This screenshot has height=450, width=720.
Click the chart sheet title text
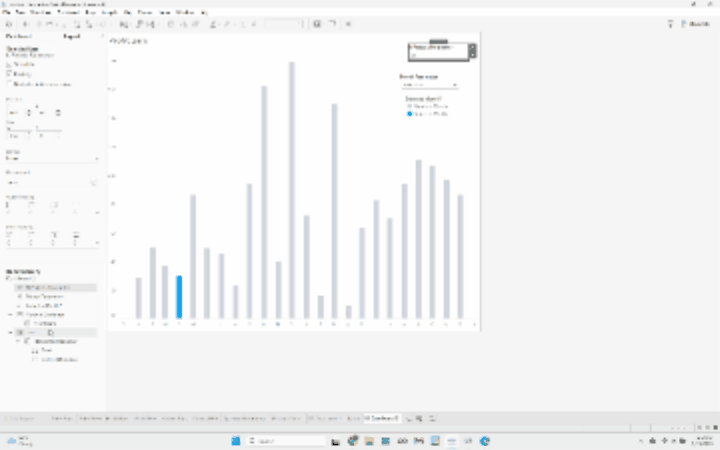[129, 41]
